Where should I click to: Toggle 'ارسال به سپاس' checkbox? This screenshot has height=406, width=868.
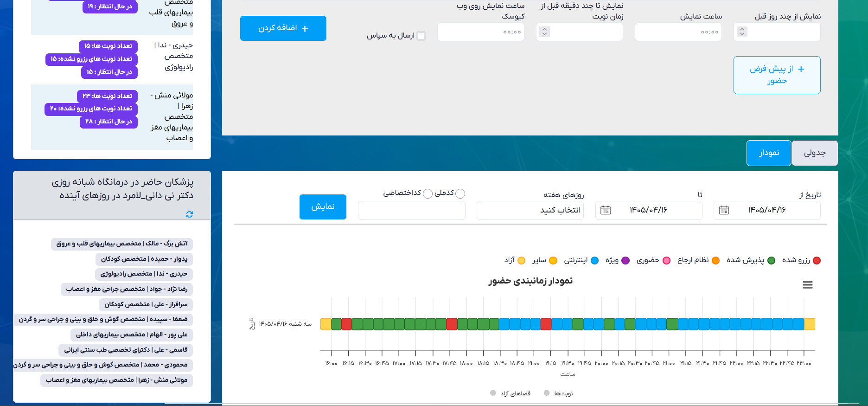coord(421,36)
